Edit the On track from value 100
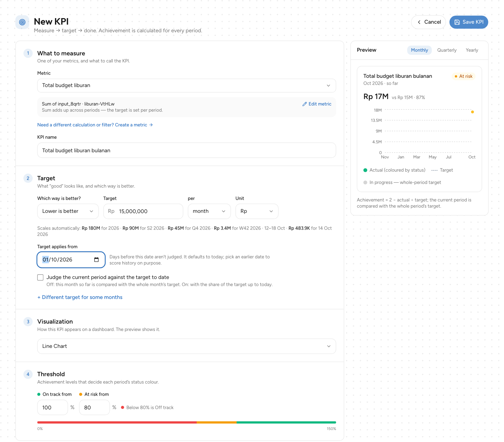The image size is (504, 442). pos(53,408)
